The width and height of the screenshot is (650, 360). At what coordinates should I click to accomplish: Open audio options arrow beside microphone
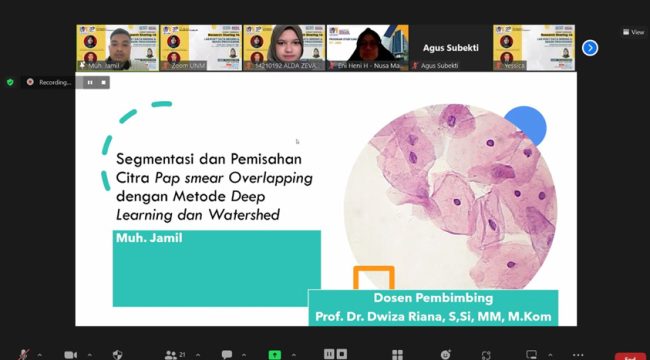point(39,355)
